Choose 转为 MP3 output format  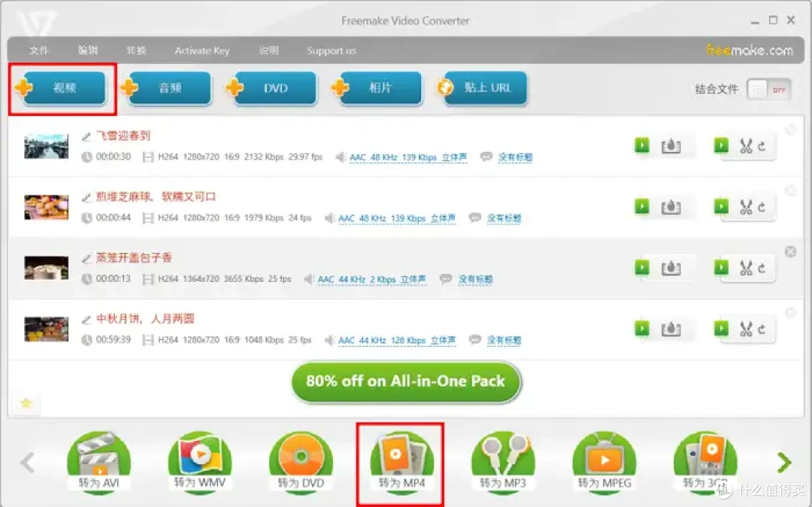[x=503, y=463]
